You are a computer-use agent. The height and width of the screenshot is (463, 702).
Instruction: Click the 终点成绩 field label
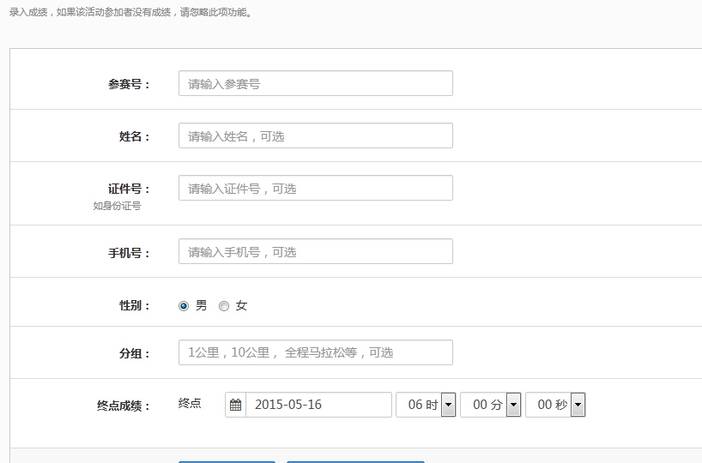click(123, 406)
